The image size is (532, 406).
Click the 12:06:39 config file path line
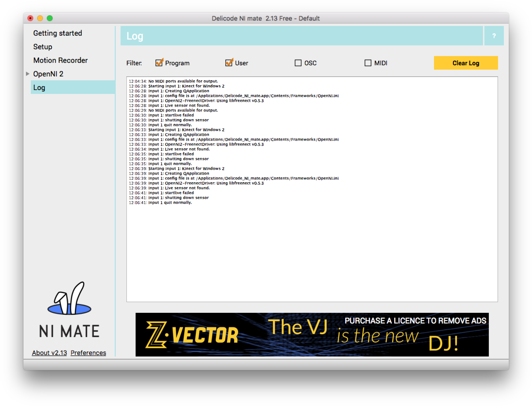[x=234, y=178]
